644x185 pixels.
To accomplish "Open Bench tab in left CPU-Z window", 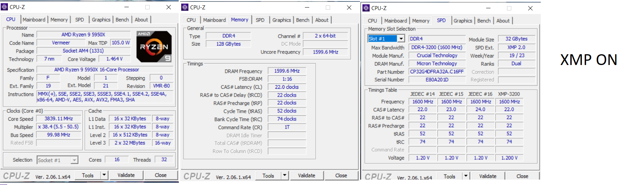I will point(122,20).
